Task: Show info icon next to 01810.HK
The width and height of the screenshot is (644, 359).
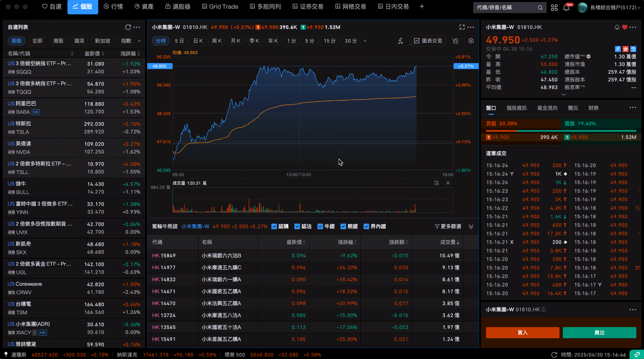Action: (x=543, y=310)
